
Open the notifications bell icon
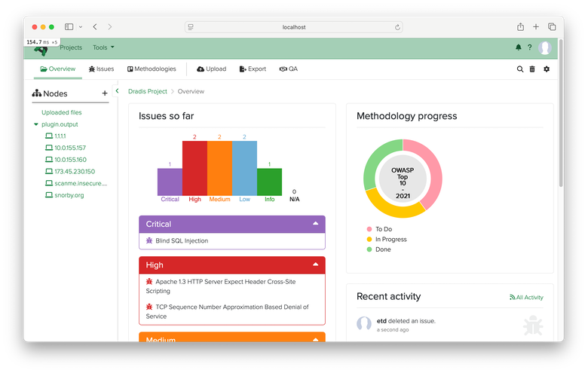pos(518,47)
